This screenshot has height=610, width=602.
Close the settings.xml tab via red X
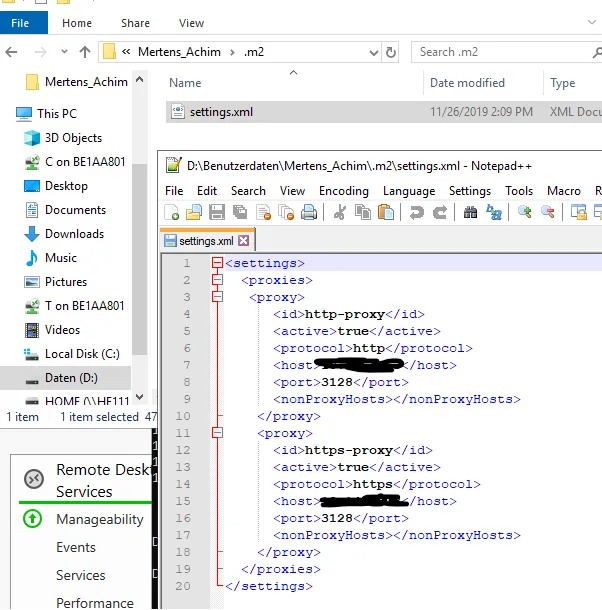pyautogui.click(x=244, y=241)
